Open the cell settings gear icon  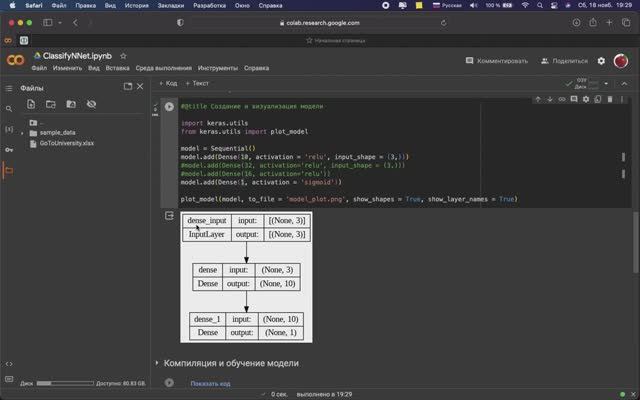click(x=586, y=99)
